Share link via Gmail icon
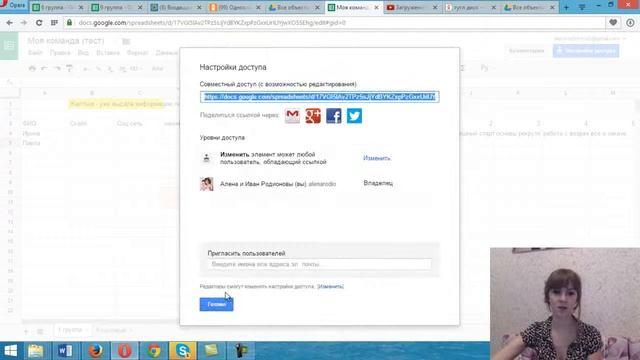640x360 pixels. coord(292,116)
